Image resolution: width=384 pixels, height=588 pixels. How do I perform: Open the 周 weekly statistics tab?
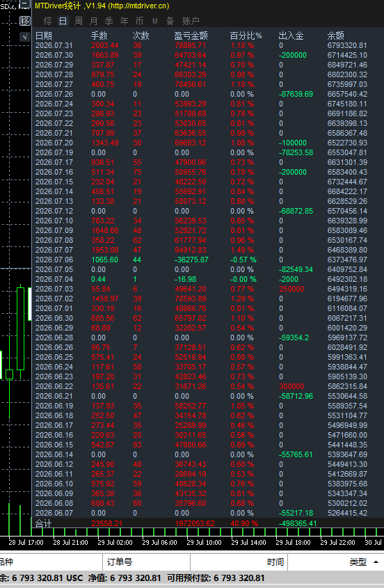pyautogui.click(x=79, y=21)
